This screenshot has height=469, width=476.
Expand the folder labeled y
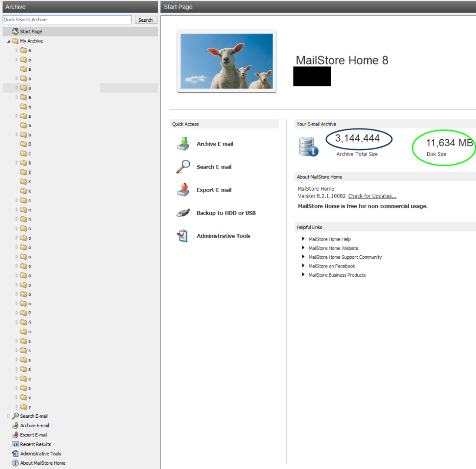click(17, 406)
